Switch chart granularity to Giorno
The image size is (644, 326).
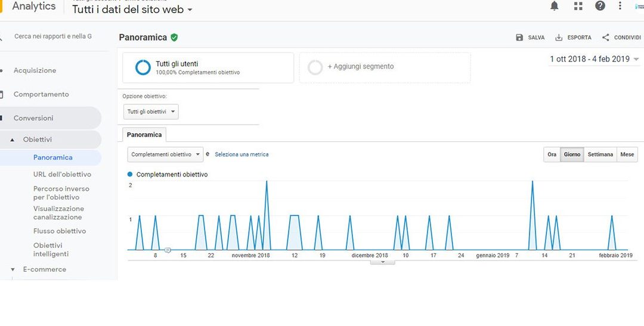(x=572, y=154)
